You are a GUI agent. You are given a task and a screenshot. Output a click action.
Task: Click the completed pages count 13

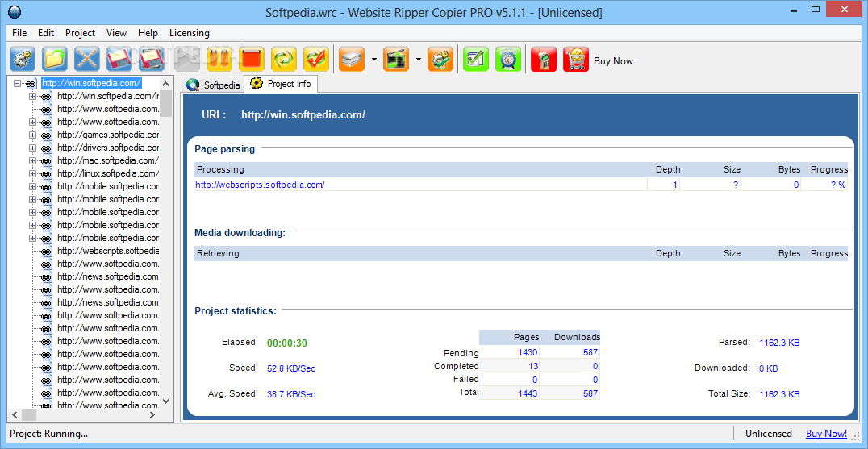(x=533, y=366)
